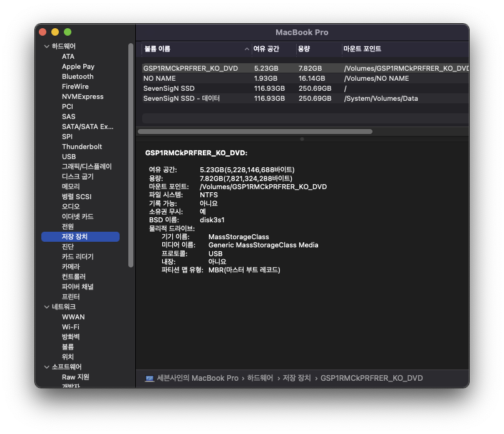Select 프린터 in sidebar
The height and width of the screenshot is (434, 504).
point(71,297)
